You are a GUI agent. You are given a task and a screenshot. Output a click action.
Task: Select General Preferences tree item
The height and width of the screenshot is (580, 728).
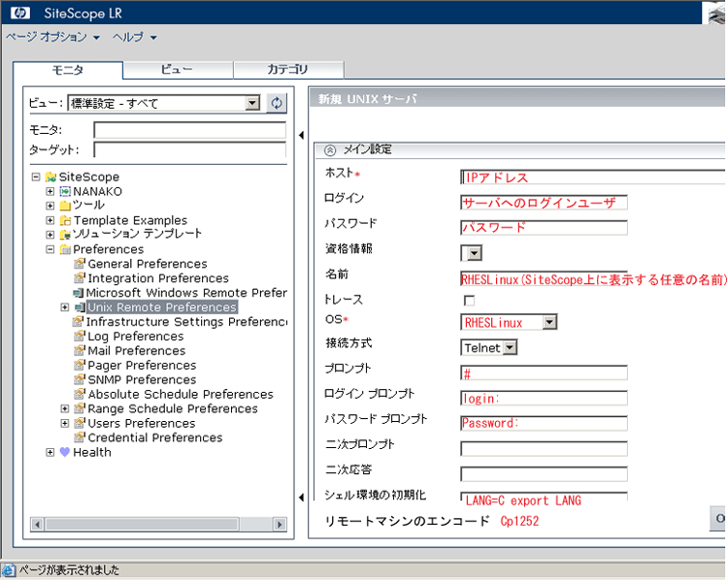click(148, 264)
